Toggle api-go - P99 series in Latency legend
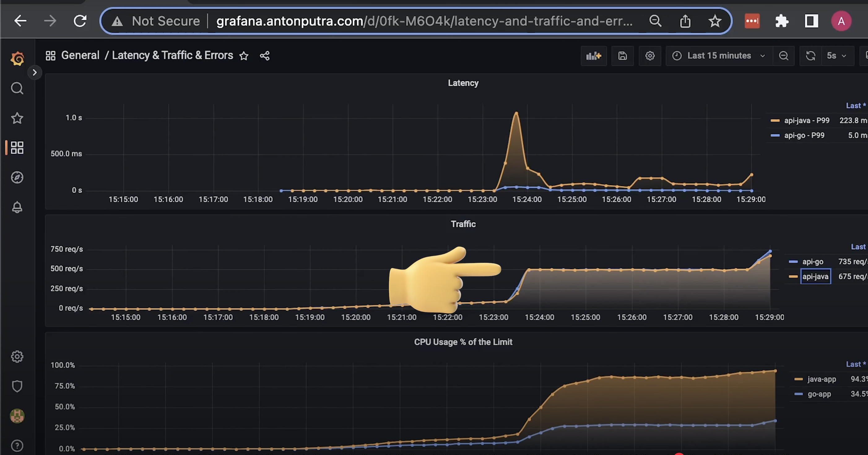The width and height of the screenshot is (868, 455). click(x=804, y=136)
